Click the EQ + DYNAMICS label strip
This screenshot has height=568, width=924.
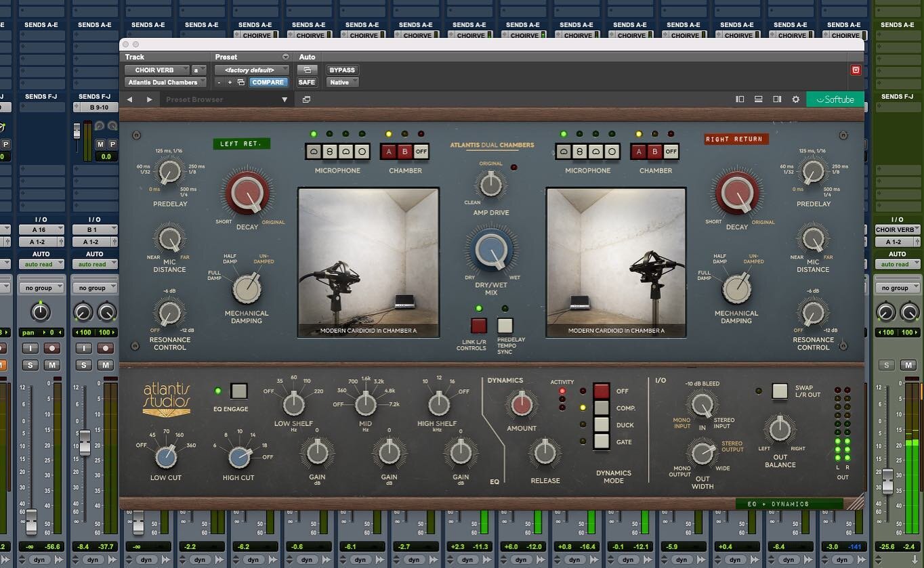[x=790, y=504]
